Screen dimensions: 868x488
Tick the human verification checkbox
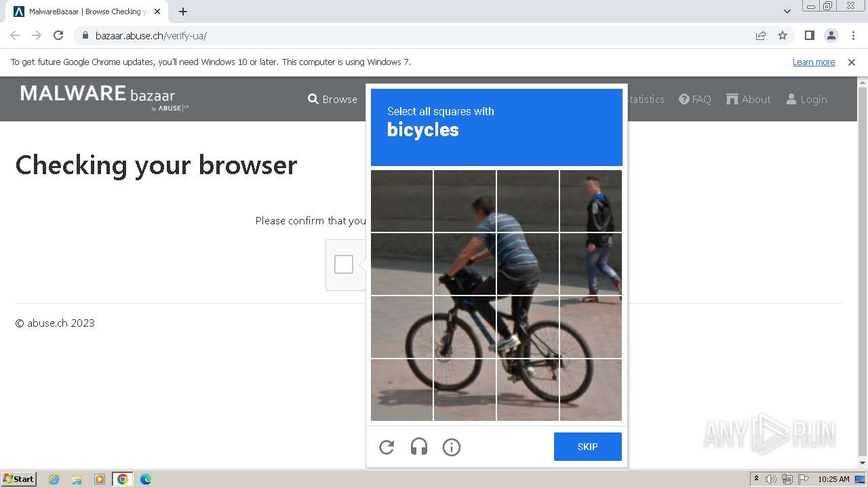344,264
